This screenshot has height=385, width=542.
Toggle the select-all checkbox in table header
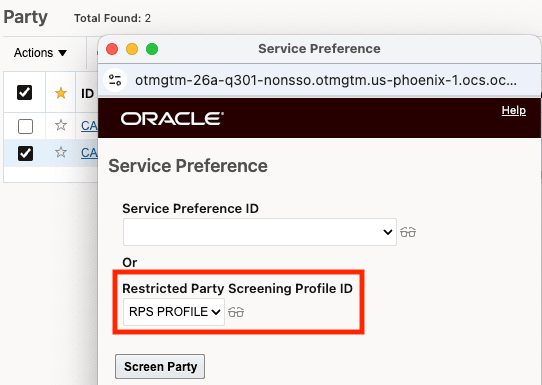pyautogui.click(x=25, y=93)
